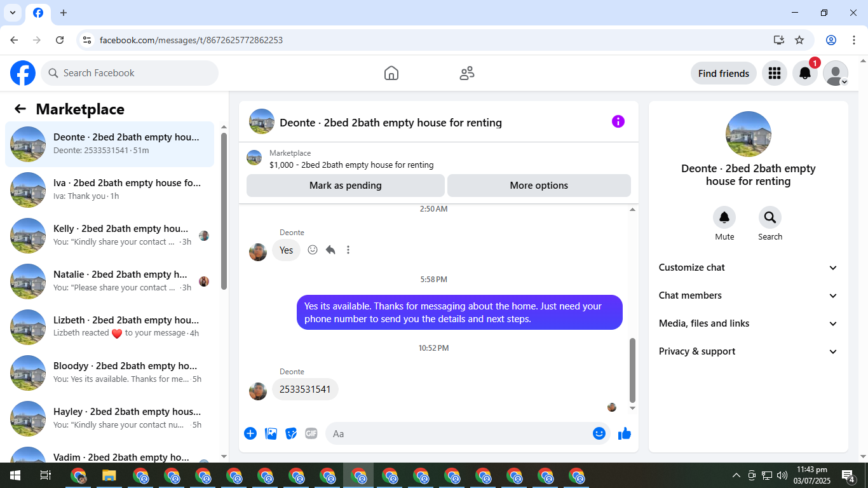Expand Chat members section
The height and width of the screenshot is (488, 868).
[x=749, y=295]
